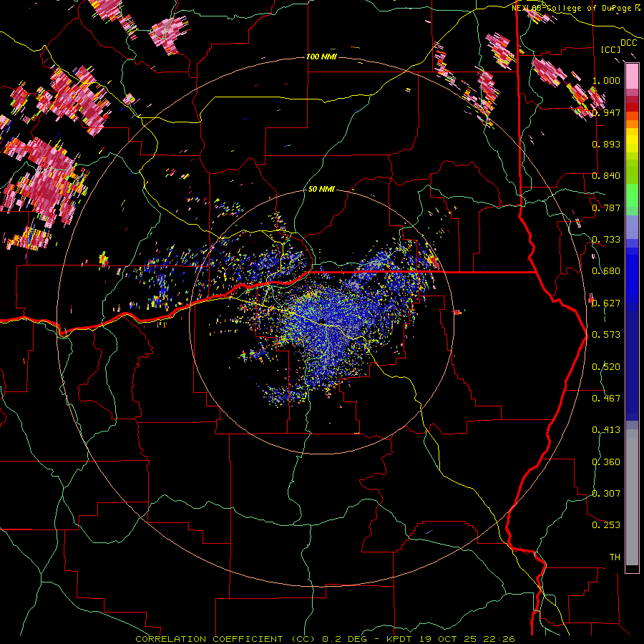Click the 0.307 scale value
Viewport: 644px width, 644px height.
click(606, 493)
